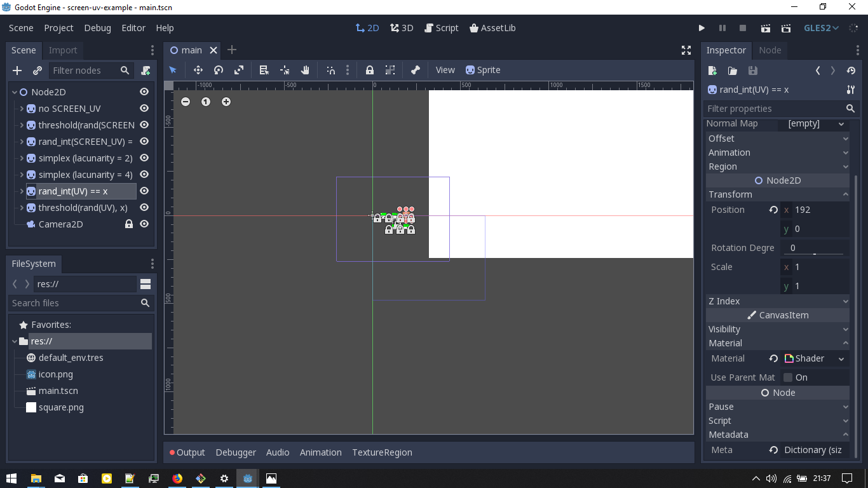The height and width of the screenshot is (488, 868).
Task: Open the View menu in the viewport
Action: (445, 70)
